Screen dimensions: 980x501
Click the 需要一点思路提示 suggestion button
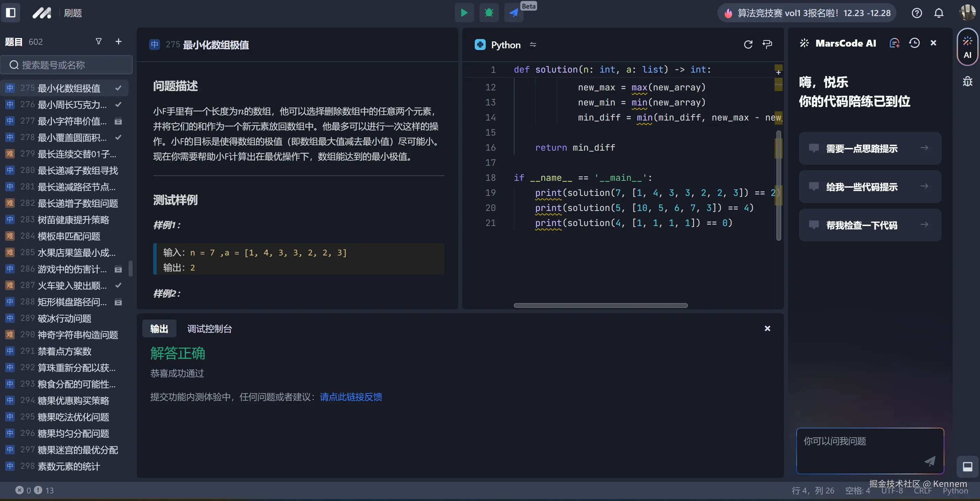pyautogui.click(x=870, y=148)
